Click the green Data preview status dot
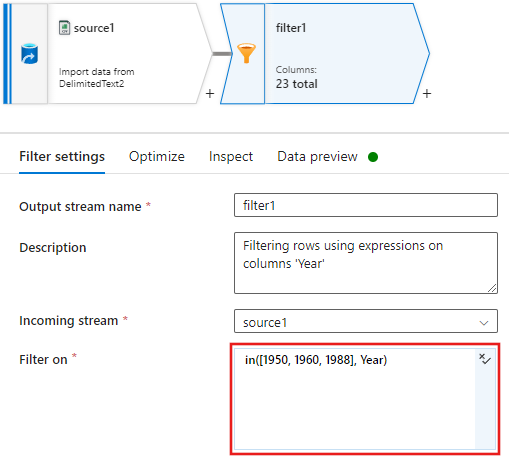Viewport: 509px width, 463px height. pos(373,157)
